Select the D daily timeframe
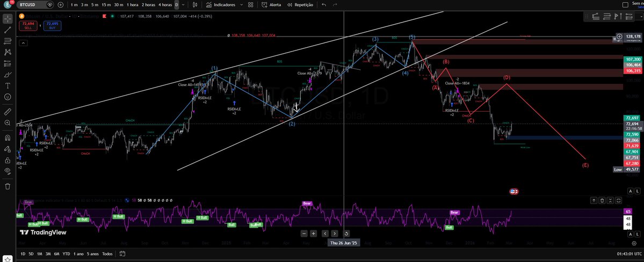The width and height of the screenshot is (644, 262). 177,4
